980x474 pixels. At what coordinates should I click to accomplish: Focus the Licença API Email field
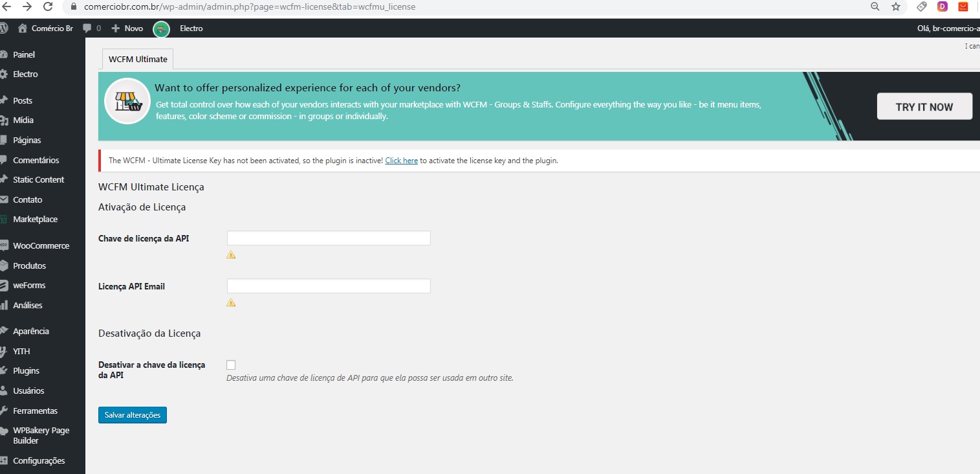[329, 286]
